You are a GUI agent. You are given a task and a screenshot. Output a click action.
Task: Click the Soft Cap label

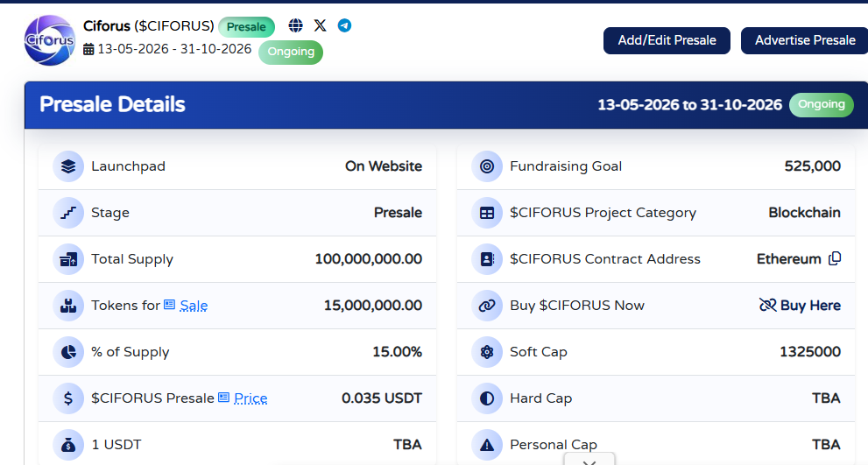539,352
